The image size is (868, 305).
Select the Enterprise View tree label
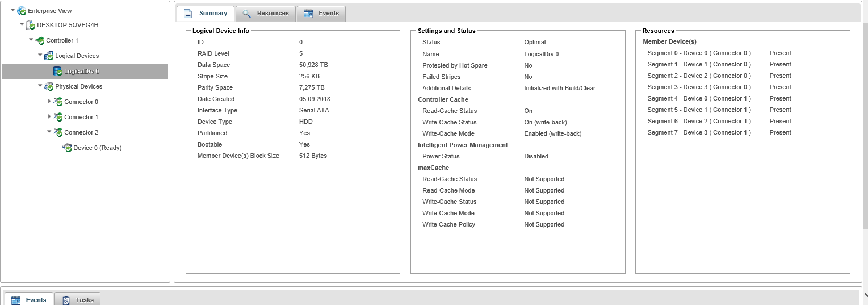click(x=50, y=11)
